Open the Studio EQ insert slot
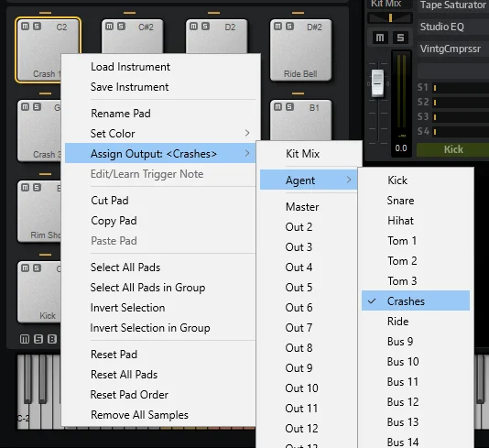This screenshot has width=489, height=448. tap(453, 27)
